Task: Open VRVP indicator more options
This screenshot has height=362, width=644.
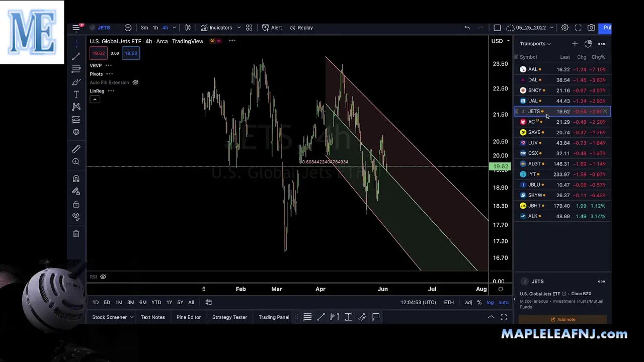Action: click(108, 65)
